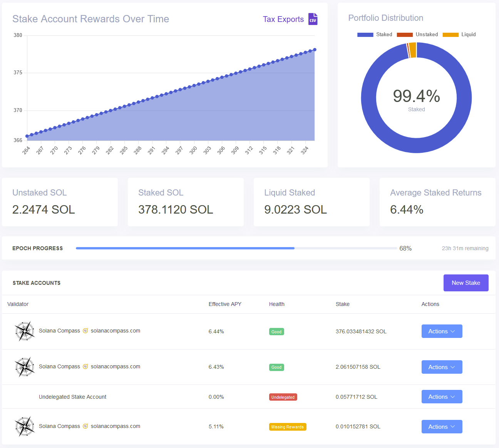Open the Tax Exports link
499x448 pixels.
(x=283, y=19)
